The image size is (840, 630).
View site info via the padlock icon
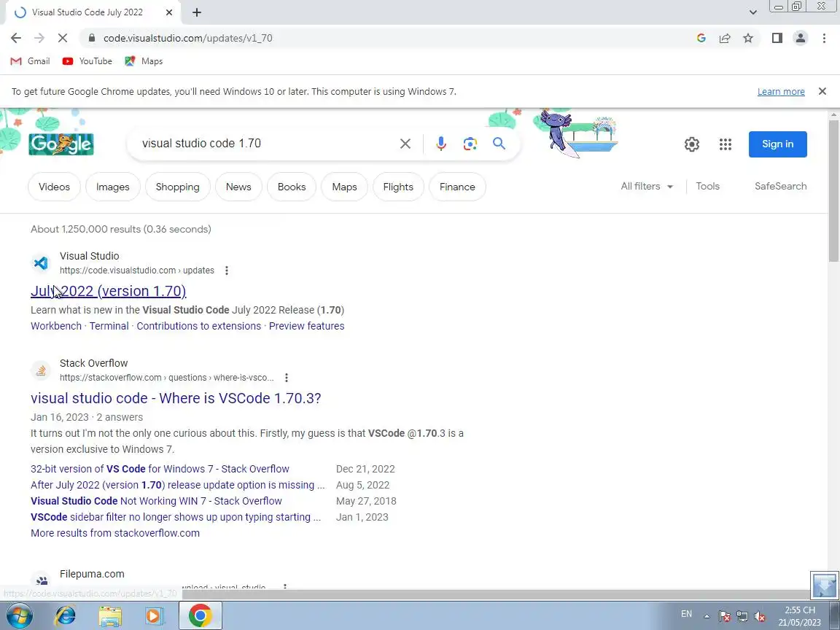point(92,38)
